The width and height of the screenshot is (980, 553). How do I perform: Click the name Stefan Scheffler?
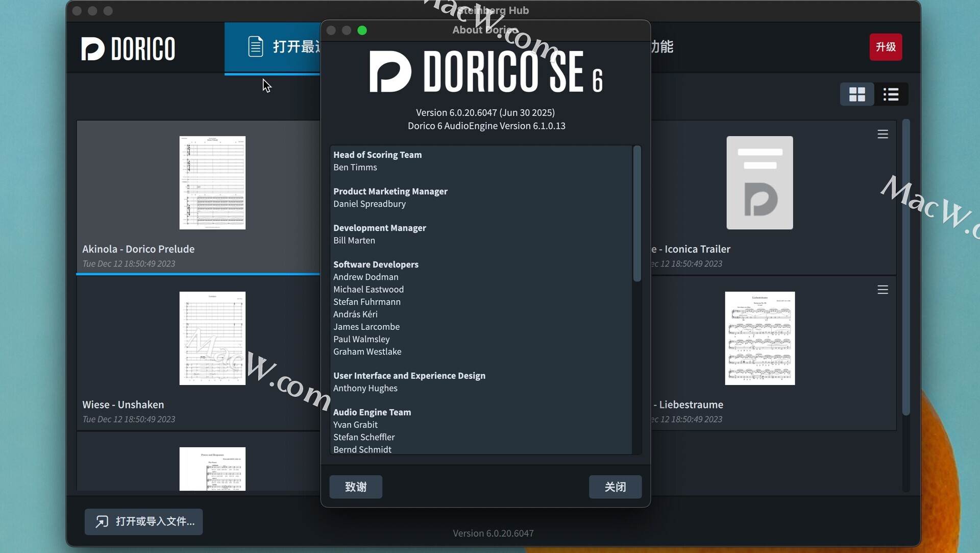[364, 437]
